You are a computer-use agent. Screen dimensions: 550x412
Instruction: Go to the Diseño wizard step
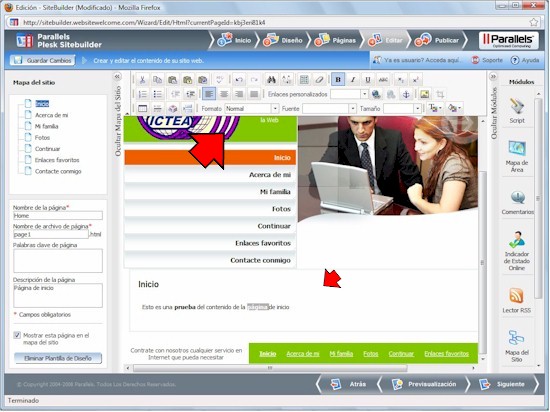coord(283,40)
